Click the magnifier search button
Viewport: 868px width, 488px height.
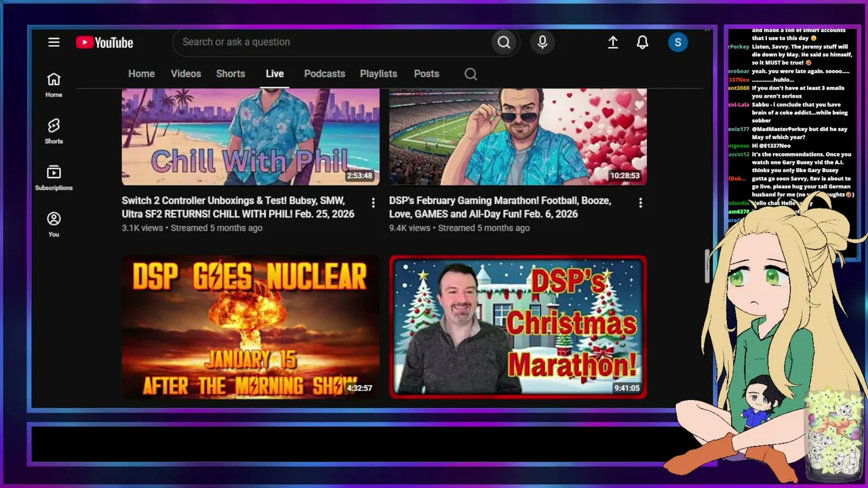504,42
